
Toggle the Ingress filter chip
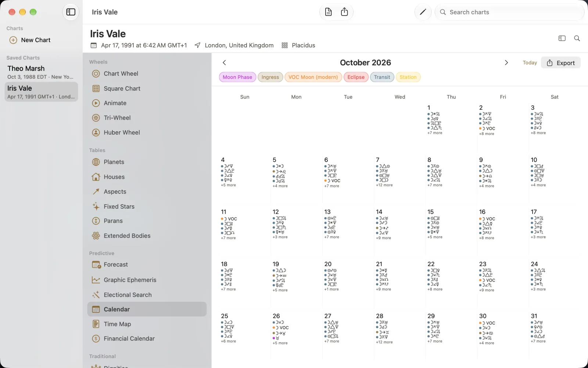click(270, 77)
